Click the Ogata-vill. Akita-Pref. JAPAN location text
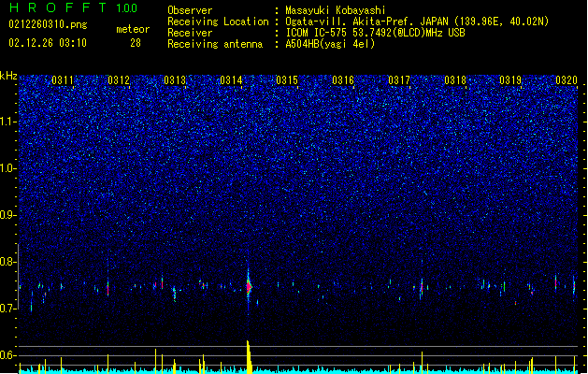The width and height of the screenshot is (588, 374). (x=417, y=22)
